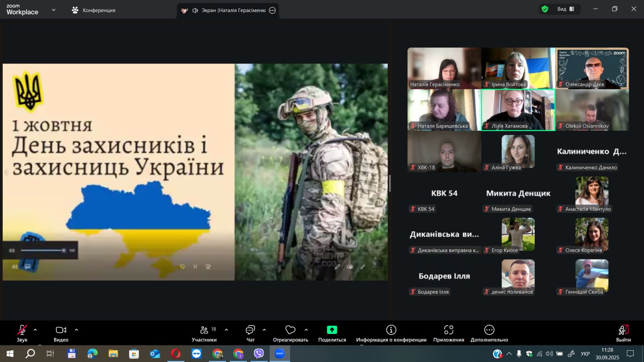644x362 pixels.
Task: Switch to the Конференция tab
Action: pyautogui.click(x=94, y=10)
